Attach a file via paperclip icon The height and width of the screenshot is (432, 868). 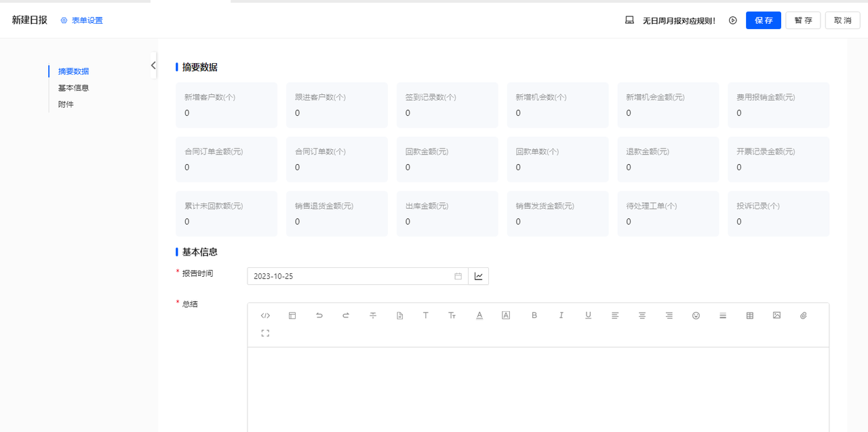[x=804, y=315]
